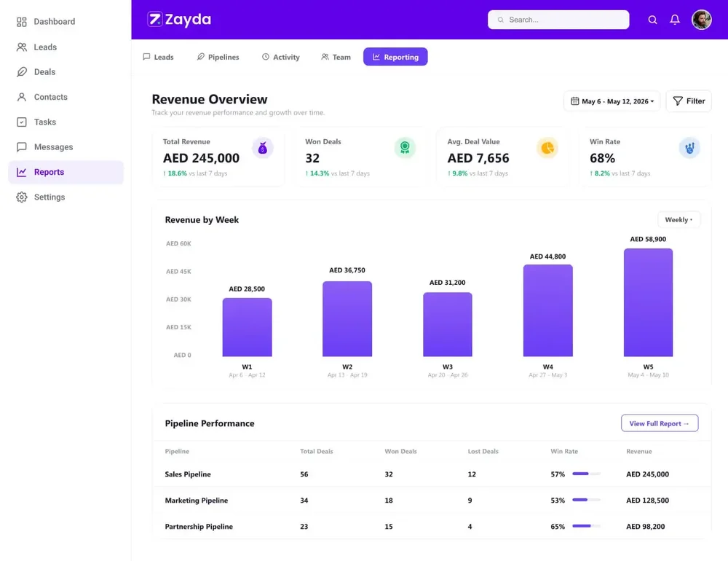Click the chat icon on Leads tab
The image size is (728, 561).
coord(146,57)
